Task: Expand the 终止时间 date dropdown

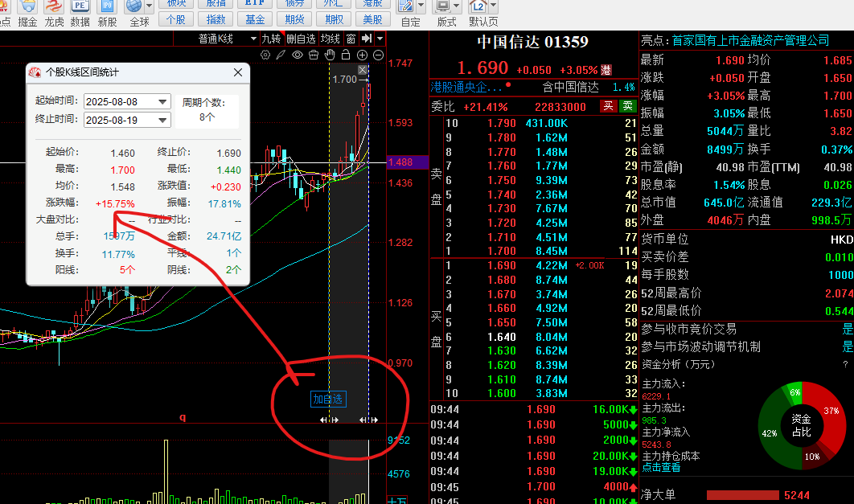Action: (x=162, y=121)
